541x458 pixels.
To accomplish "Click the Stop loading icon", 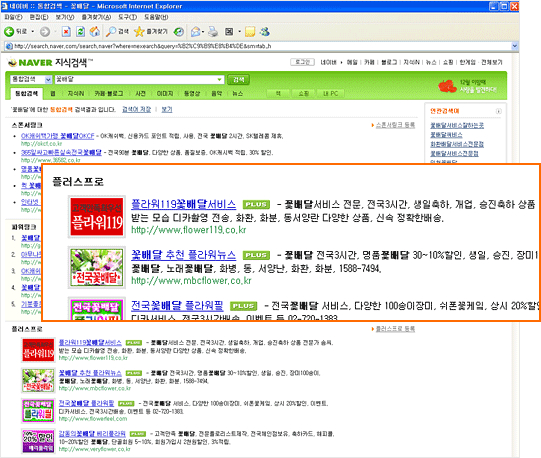I will 66,32.
